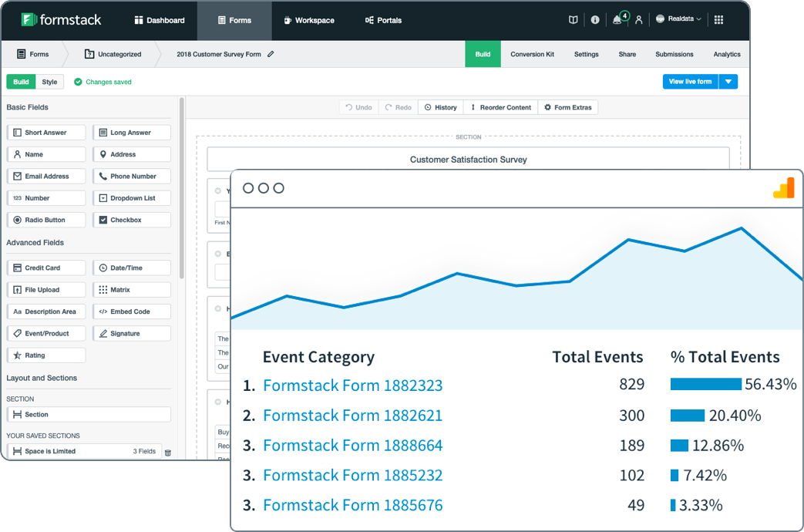804x532 pixels.
Task: Add a Rating field
Action: tap(46, 355)
